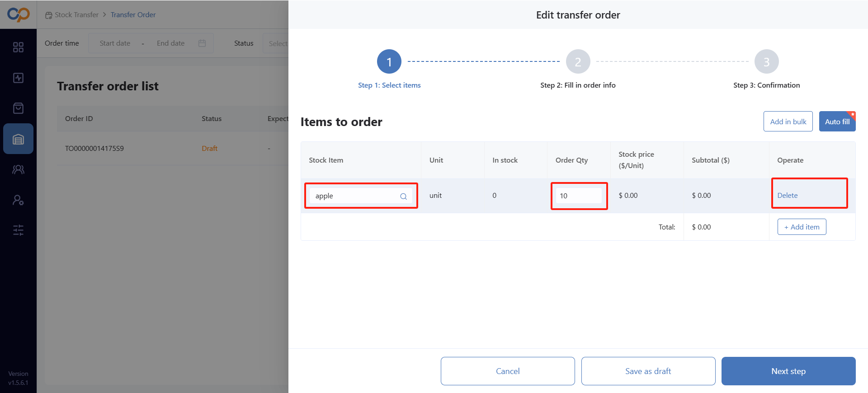The image size is (868, 393).
Task: Click the calendar icon in the Order time filter
Action: 202,43
